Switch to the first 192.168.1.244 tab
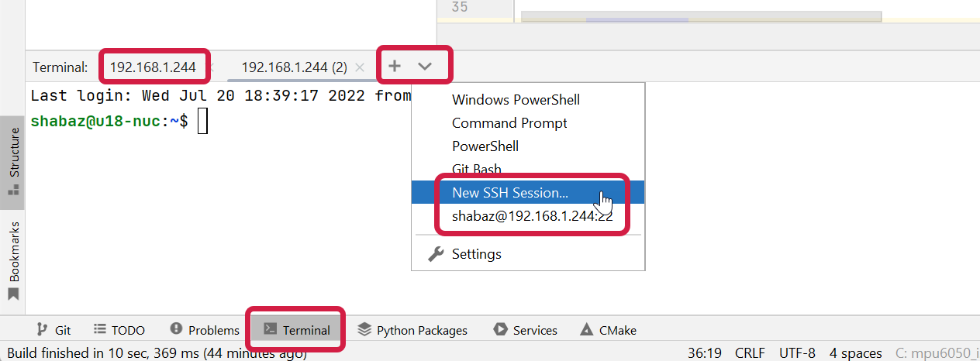Image resolution: width=980 pixels, height=361 pixels. (153, 67)
